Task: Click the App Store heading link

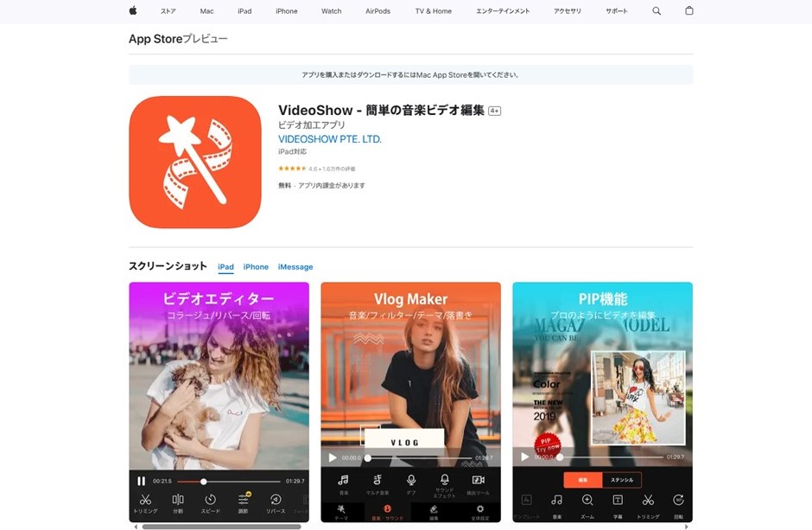Action: (155, 39)
